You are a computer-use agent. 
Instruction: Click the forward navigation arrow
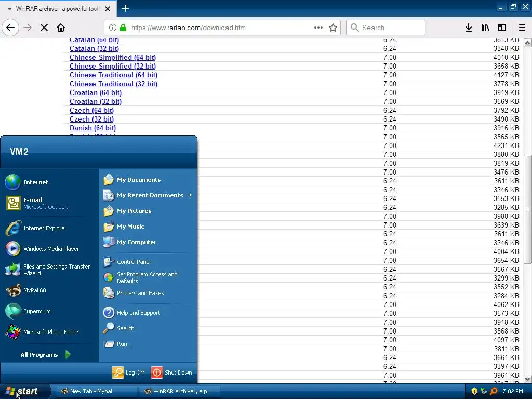click(28, 28)
